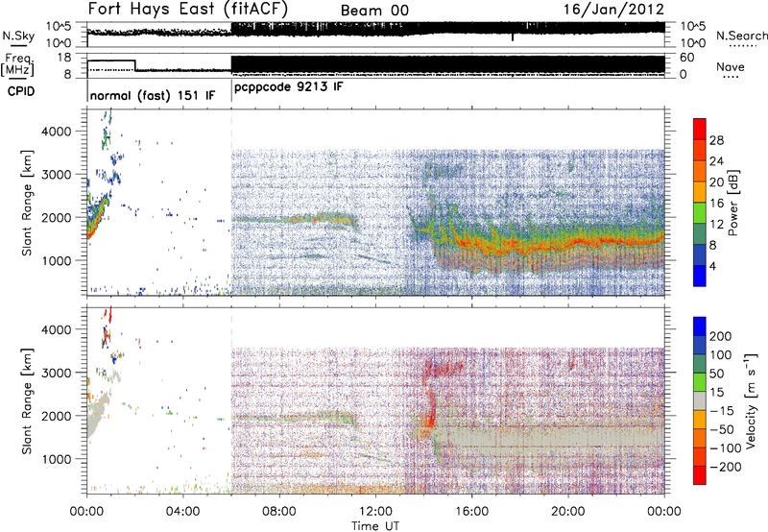Click the "12:00" time tick label
This screenshot has width=768, height=532.
tap(375, 511)
